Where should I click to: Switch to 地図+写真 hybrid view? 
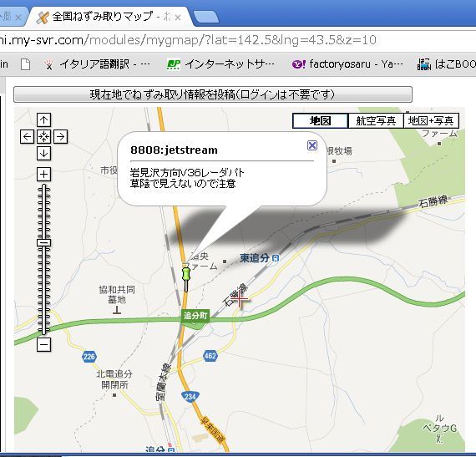point(431,121)
